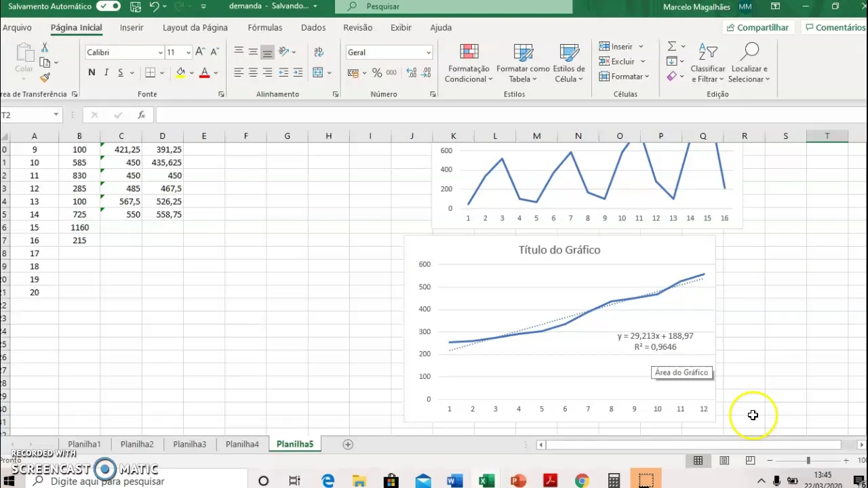Viewport: 868px width, 488px height.
Task: Open Estilos de Célula gallery
Action: tap(569, 63)
